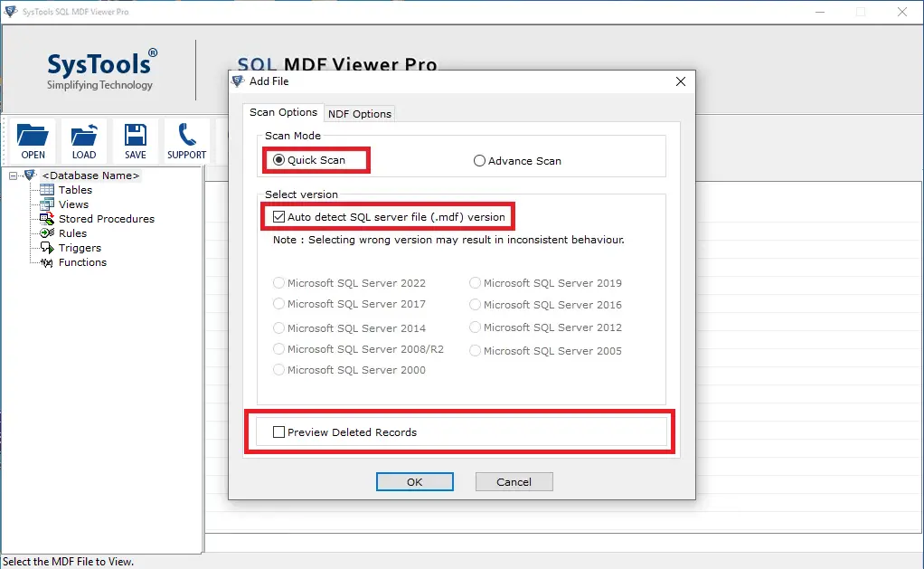This screenshot has width=924, height=569.
Task: Choose Microsoft SQL Server 2017 radio option
Action: pyautogui.click(x=278, y=304)
